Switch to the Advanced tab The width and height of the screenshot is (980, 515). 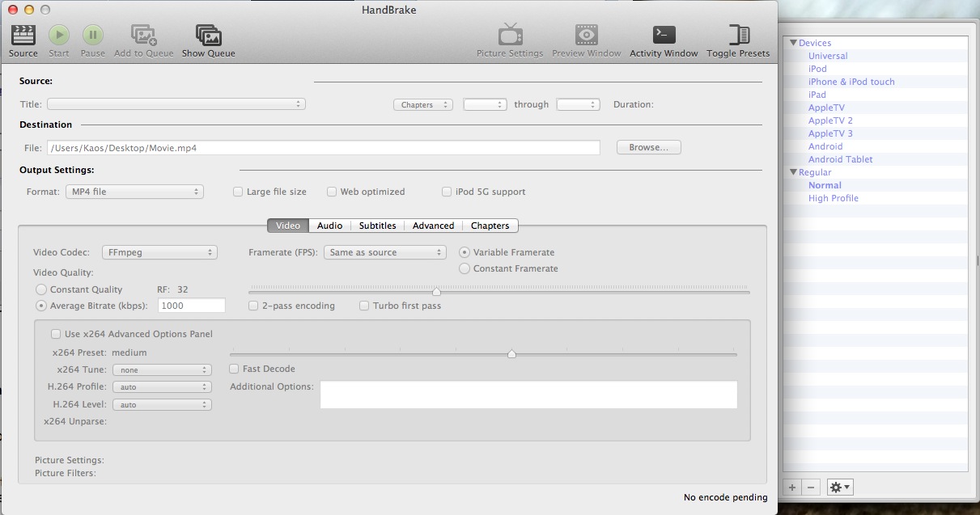(x=433, y=226)
